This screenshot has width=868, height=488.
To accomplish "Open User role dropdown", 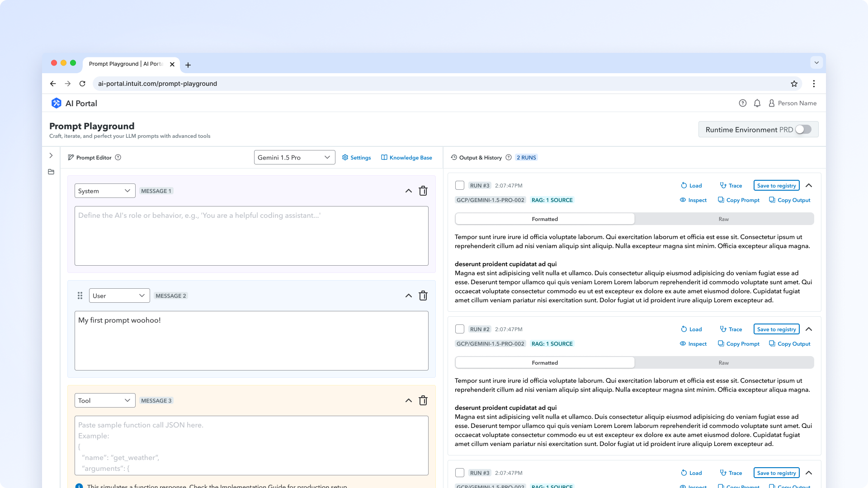I will (x=119, y=296).
